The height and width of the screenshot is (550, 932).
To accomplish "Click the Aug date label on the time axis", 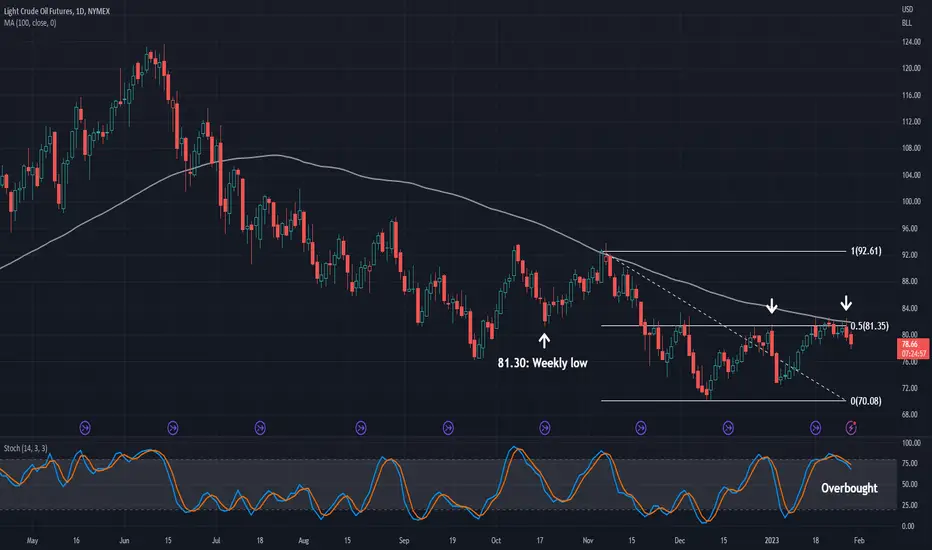I will [303, 540].
